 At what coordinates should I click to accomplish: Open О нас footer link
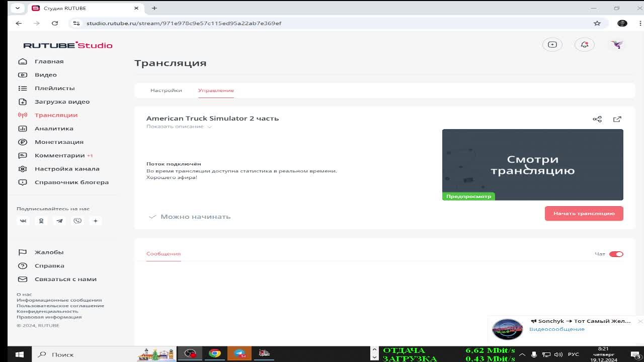click(x=24, y=295)
